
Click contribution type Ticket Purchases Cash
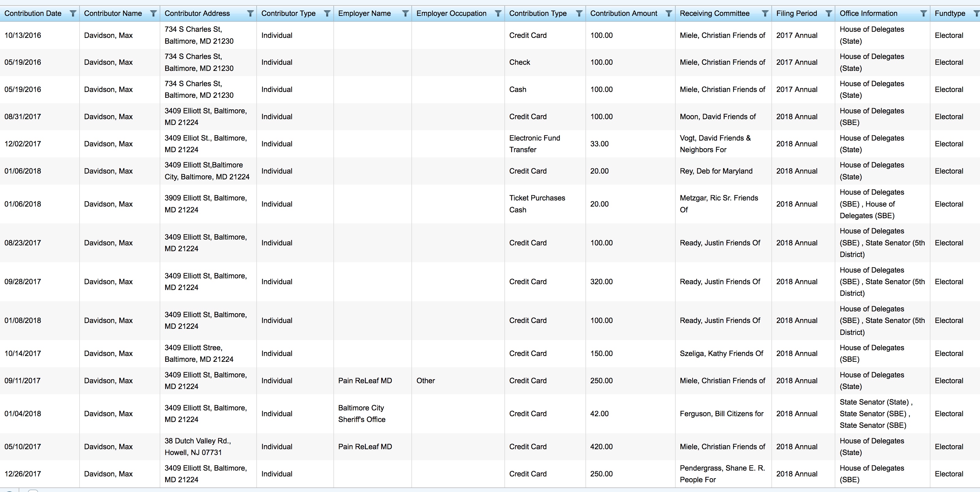click(537, 204)
